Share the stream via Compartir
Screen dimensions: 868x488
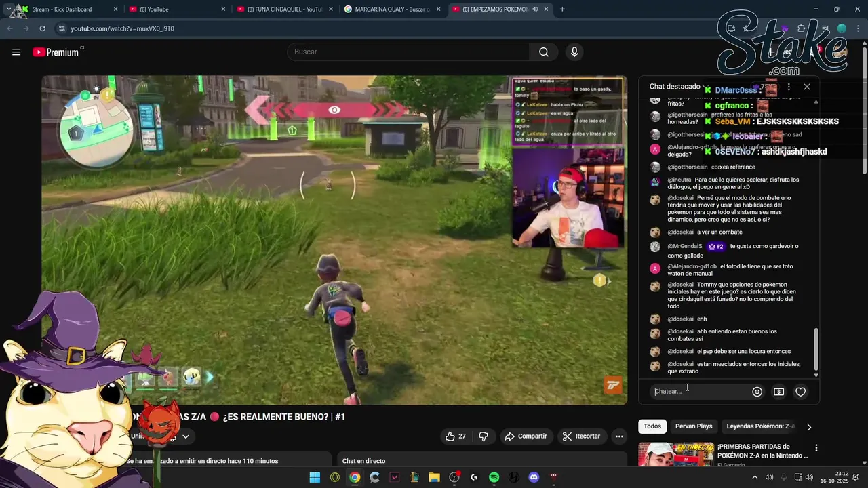pyautogui.click(x=526, y=436)
